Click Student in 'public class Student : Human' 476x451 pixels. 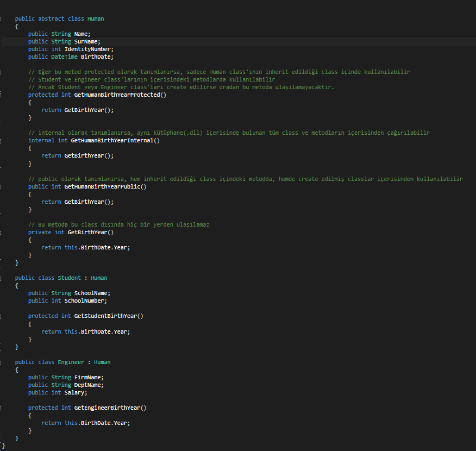(69, 278)
